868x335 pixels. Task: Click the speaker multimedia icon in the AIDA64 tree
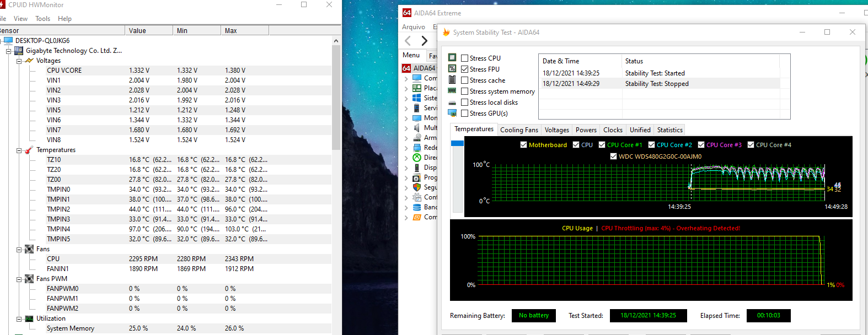click(x=417, y=128)
